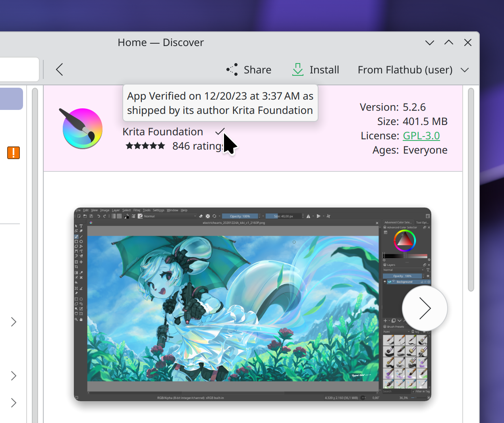
Task: Open the From Flathub (user) source dropdown
Action: 413,70
